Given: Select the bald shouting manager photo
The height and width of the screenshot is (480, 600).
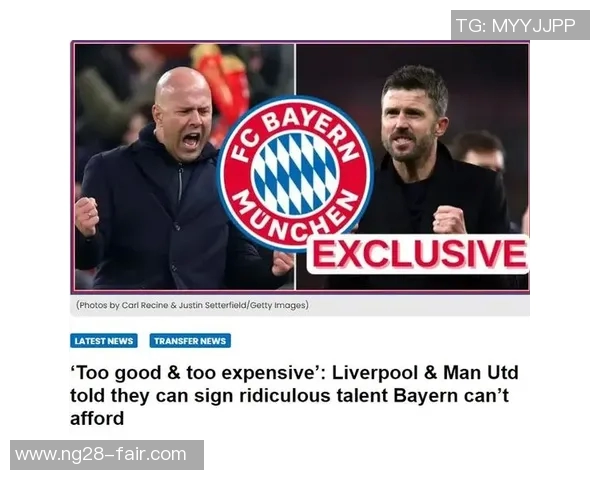Looking at the screenshot, I should click(x=185, y=167).
